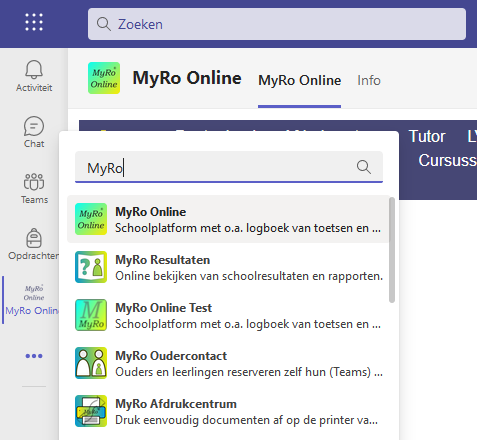Select MyRo Online app in sidebar
Viewport: 477px width, 440px height.
coord(32,300)
